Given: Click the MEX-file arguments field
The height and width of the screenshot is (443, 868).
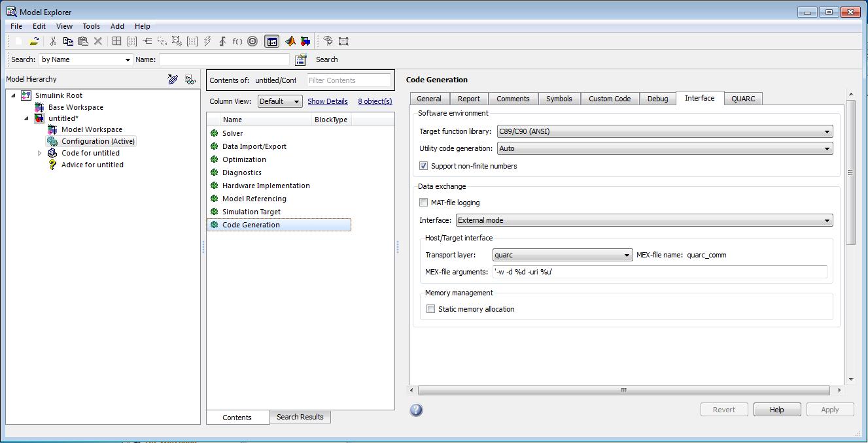Looking at the screenshot, I should click(659, 272).
